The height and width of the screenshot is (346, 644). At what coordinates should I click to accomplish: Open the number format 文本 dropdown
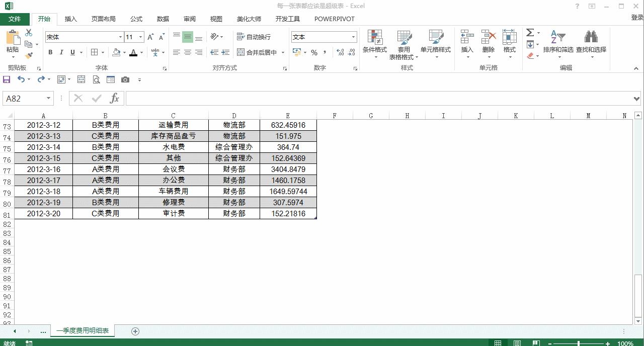[353, 37]
